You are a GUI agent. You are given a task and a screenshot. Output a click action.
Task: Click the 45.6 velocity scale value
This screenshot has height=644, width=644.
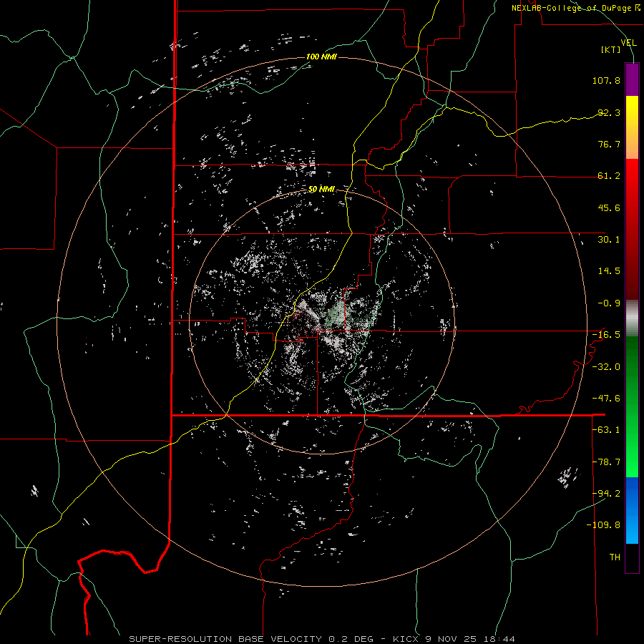609,208
